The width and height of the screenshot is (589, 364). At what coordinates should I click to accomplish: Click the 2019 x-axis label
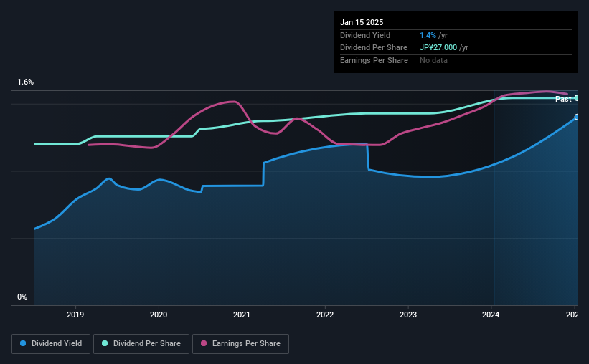[75, 315]
